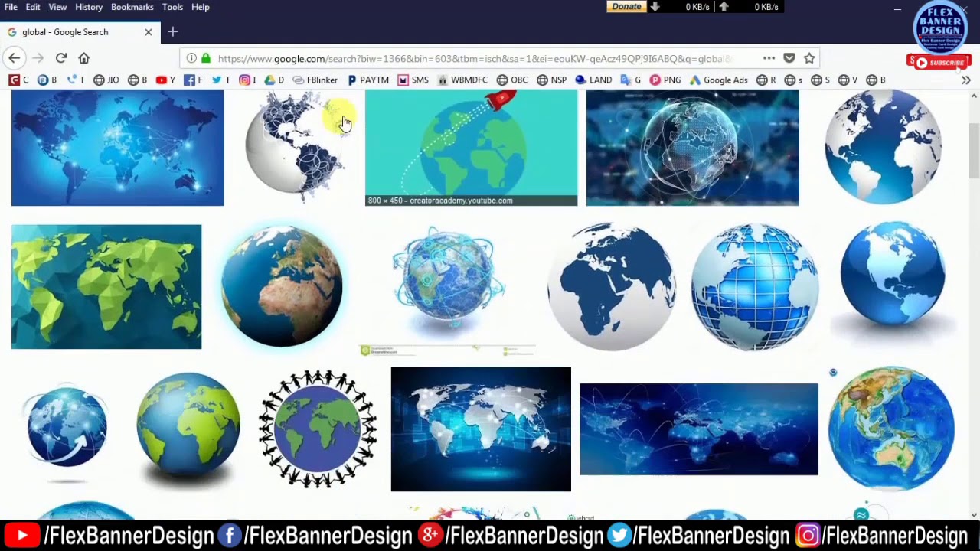Open the Tools menu
Image resolution: width=980 pixels, height=551 pixels.
pyautogui.click(x=172, y=7)
